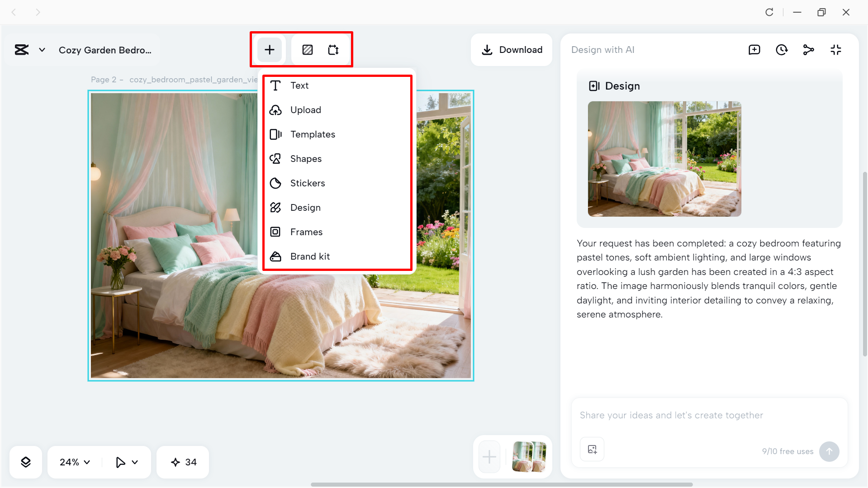Select Design from the add menu
This screenshot has width=868, height=488.
[x=305, y=207]
